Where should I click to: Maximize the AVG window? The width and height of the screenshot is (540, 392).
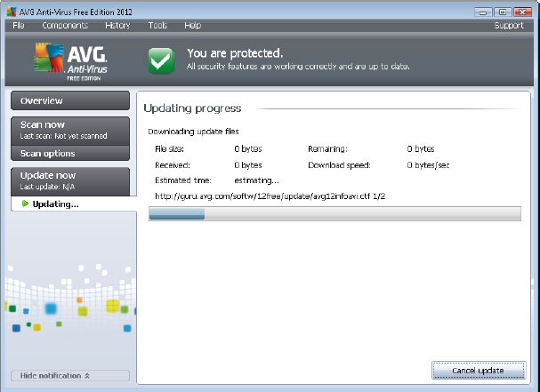tap(503, 12)
